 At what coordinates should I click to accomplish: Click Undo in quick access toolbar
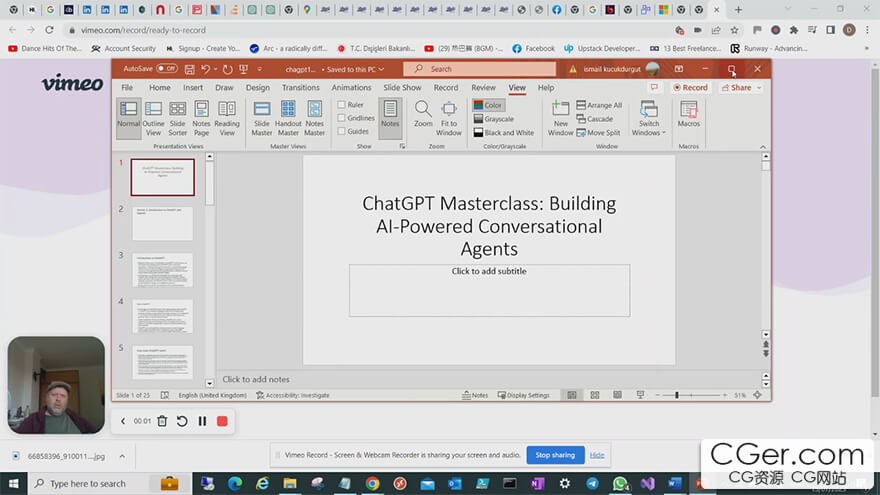pos(205,69)
